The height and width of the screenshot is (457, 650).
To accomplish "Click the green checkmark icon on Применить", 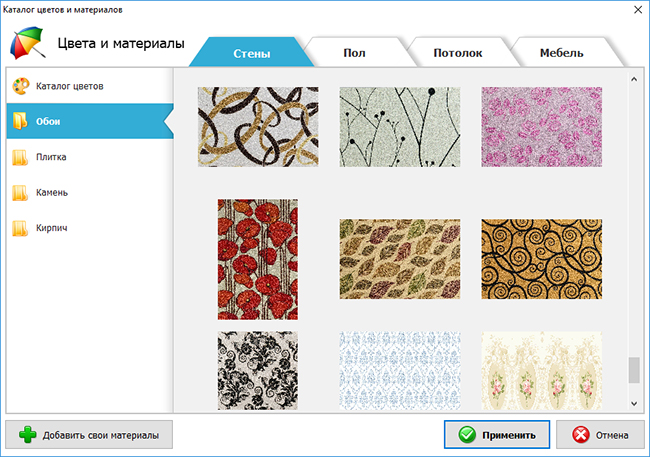I will pos(467,435).
